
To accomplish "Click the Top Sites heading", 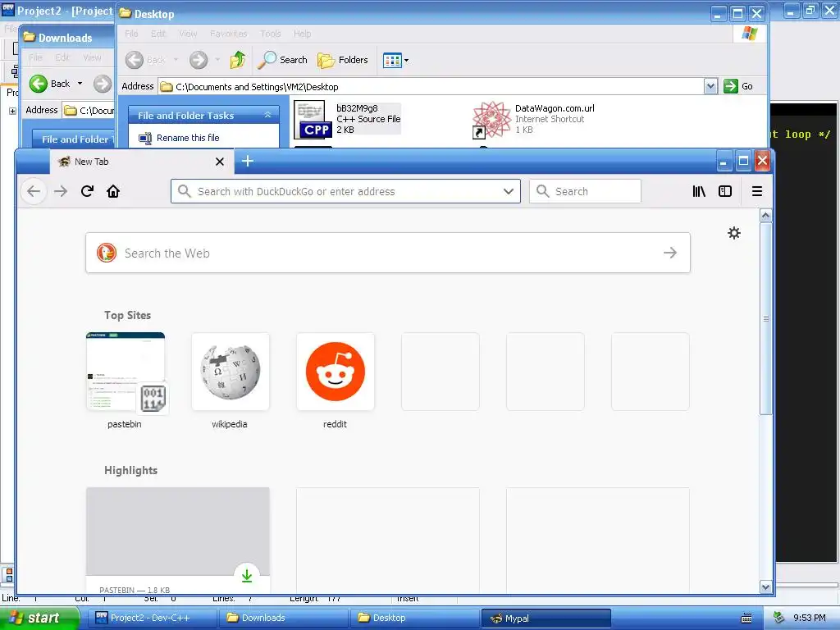I will coord(127,315).
